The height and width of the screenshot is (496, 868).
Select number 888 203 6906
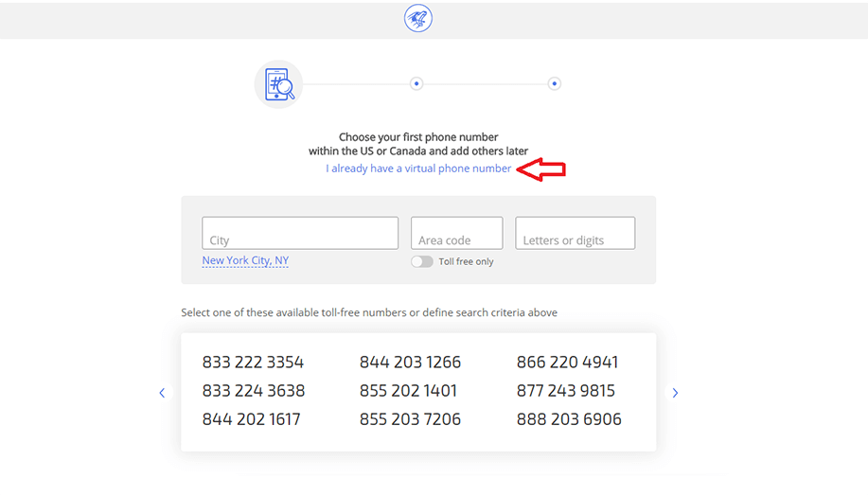click(x=569, y=419)
